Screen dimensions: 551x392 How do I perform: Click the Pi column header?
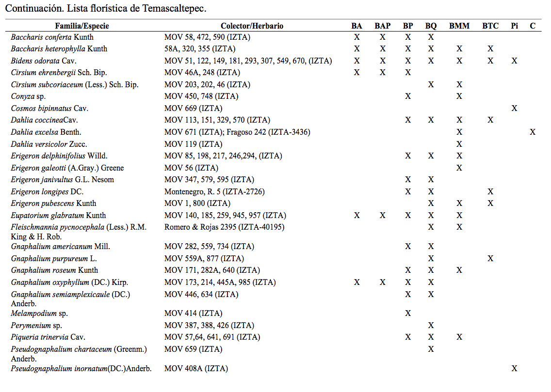click(x=514, y=26)
